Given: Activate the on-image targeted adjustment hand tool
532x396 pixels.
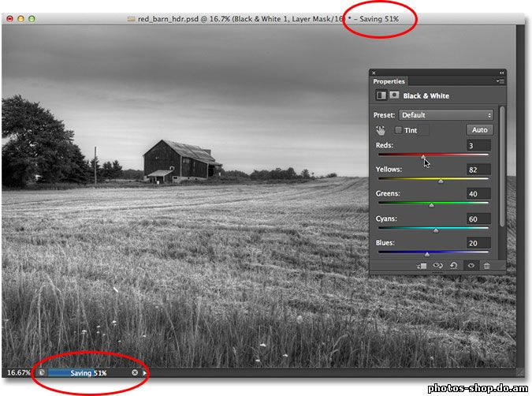Looking at the screenshot, I should click(381, 130).
